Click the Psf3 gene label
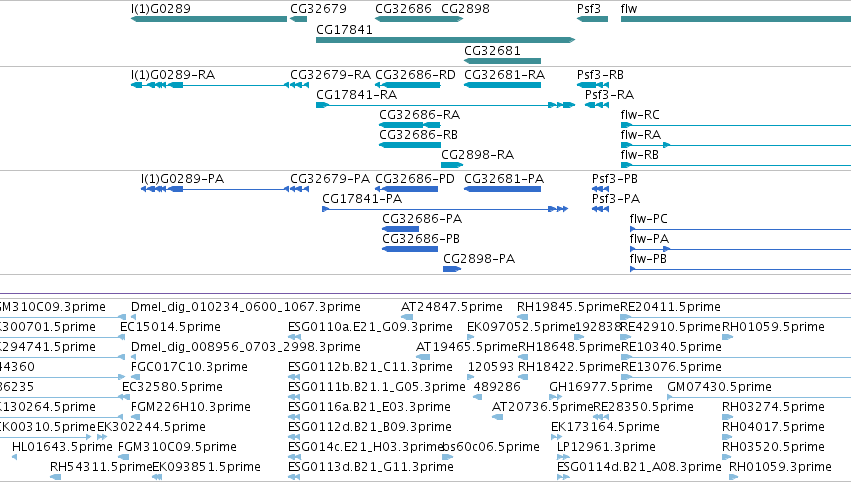851x482 pixels. pyautogui.click(x=589, y=9)
